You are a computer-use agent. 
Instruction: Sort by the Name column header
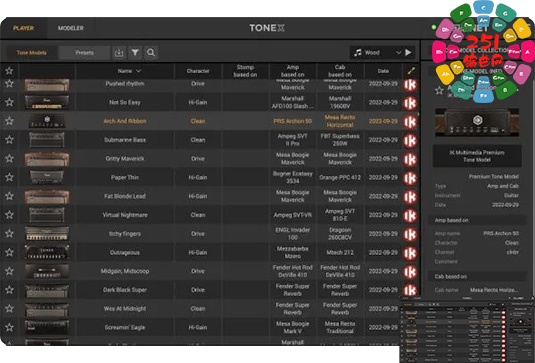pyautogui.click(x=129, y=71)
